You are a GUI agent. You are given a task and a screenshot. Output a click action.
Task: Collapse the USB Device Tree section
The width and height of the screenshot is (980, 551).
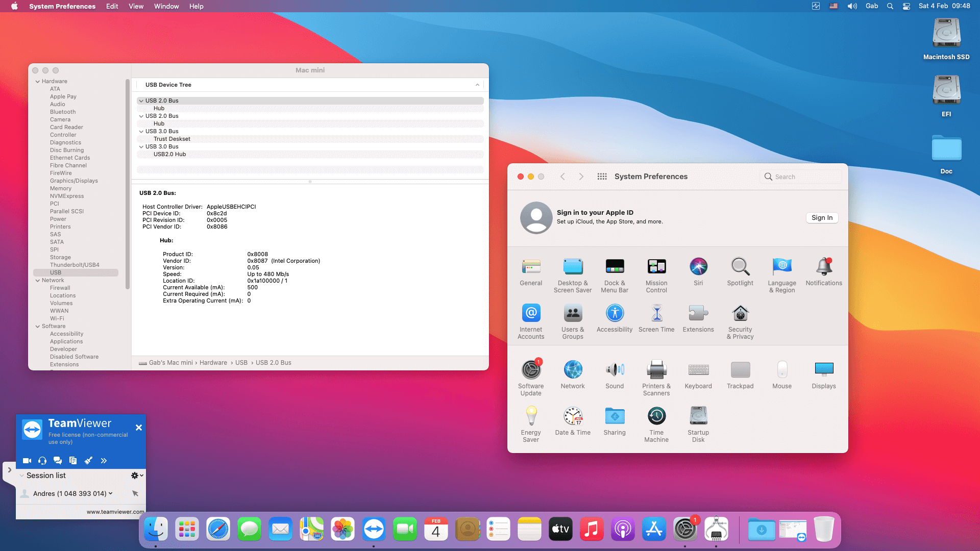[x=477, y=85]
